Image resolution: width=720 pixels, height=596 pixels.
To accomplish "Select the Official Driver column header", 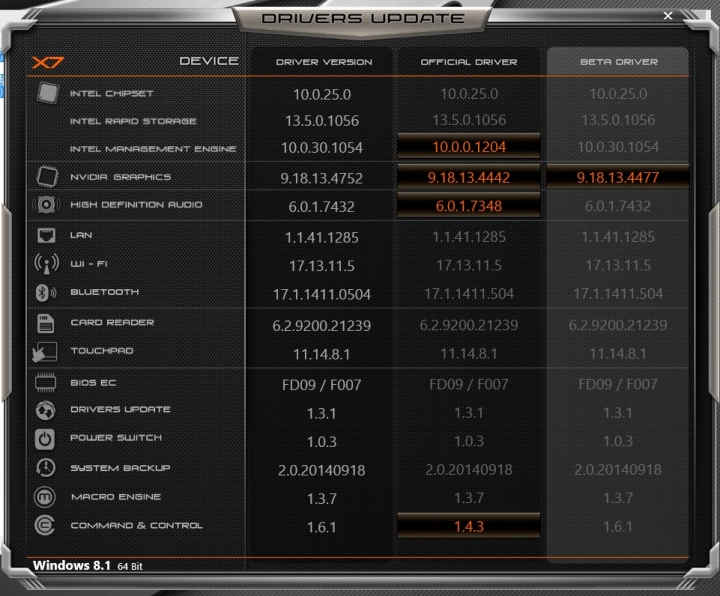I will [x=469, y=62].
